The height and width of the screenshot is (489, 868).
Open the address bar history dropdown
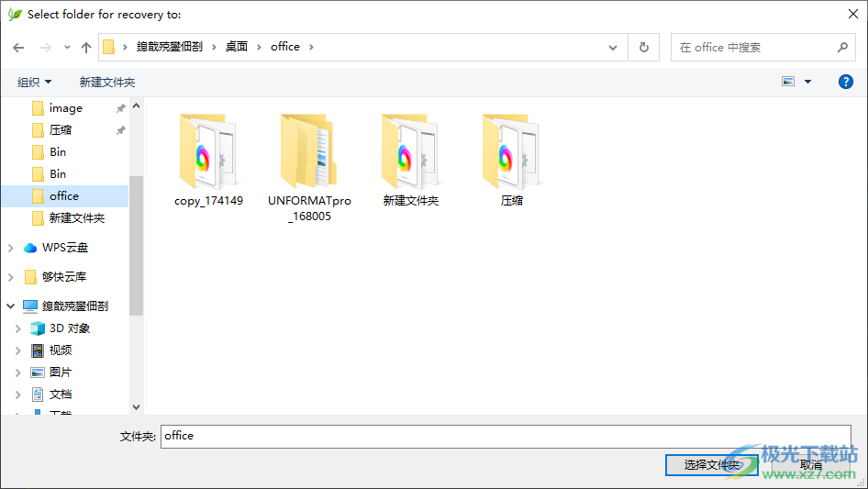(613, 48)
